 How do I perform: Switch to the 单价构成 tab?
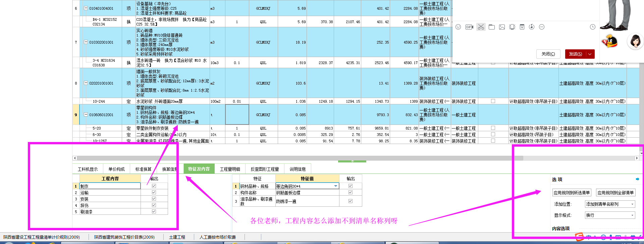(x=116, y=169)
